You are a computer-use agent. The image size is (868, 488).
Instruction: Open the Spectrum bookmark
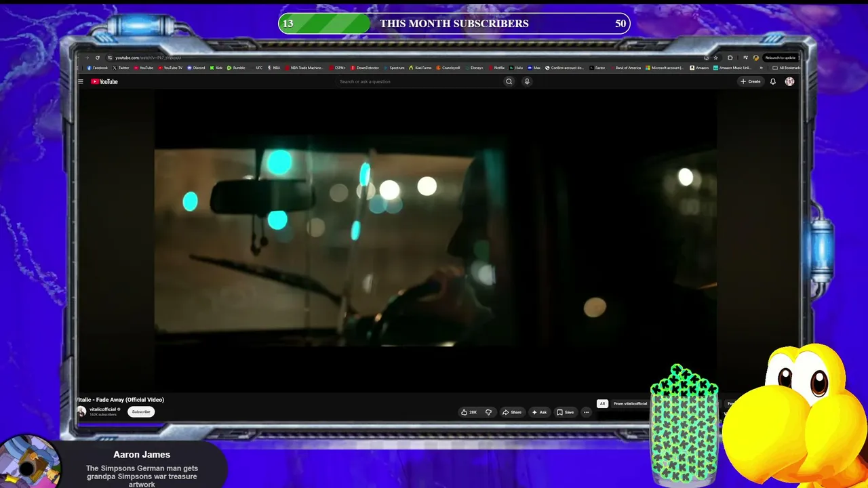pyautogui.click(x=394, y=68)
